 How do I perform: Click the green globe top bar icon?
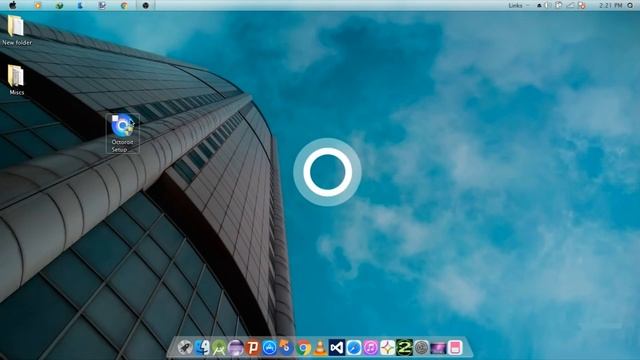pos(60,5)
